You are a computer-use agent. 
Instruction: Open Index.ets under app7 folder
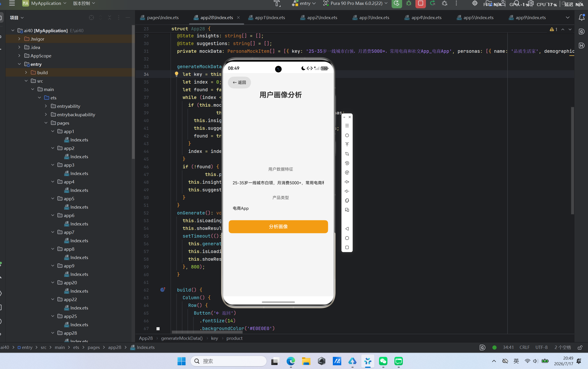76,240
